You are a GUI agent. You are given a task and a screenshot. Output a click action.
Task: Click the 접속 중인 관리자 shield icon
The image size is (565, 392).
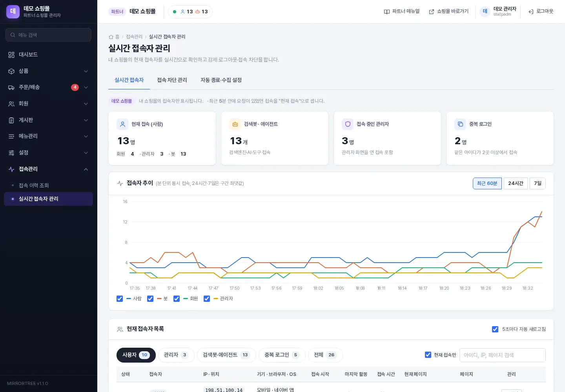pyautogui.click(x=348, y=124)
